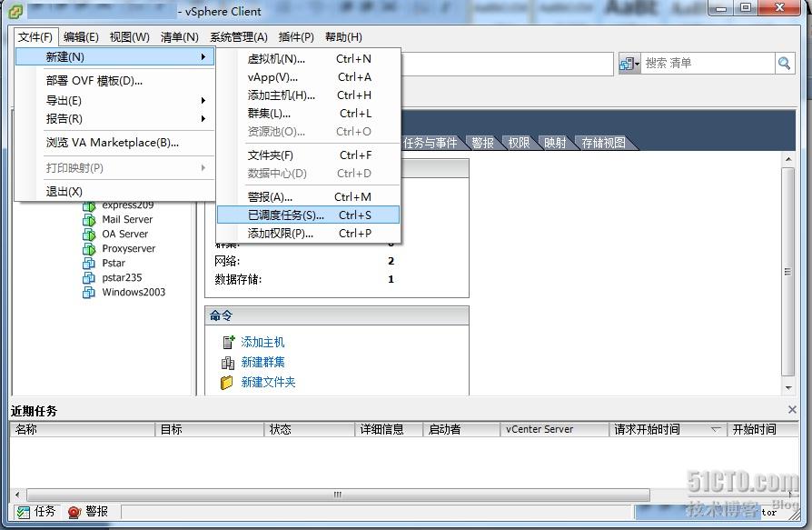
Task: Select 虚拟机(N)... in the submenu
Action: 309,59
